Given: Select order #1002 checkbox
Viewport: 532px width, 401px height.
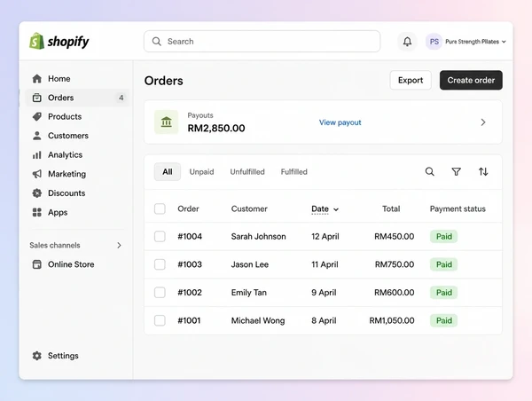Looking at the screenshot, I should [x=160, y=293].
